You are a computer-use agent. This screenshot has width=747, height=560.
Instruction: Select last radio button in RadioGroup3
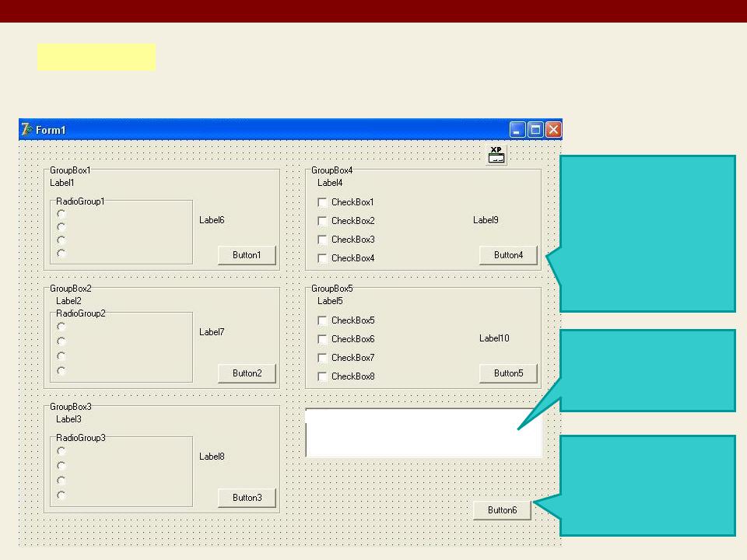[61, 495]
